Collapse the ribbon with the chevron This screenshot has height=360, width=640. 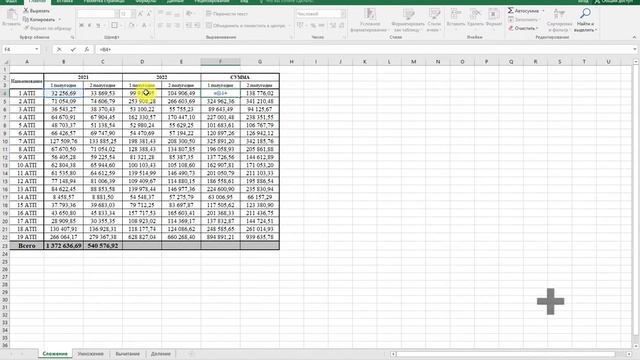pyautogui.click(x=634, y=37)
